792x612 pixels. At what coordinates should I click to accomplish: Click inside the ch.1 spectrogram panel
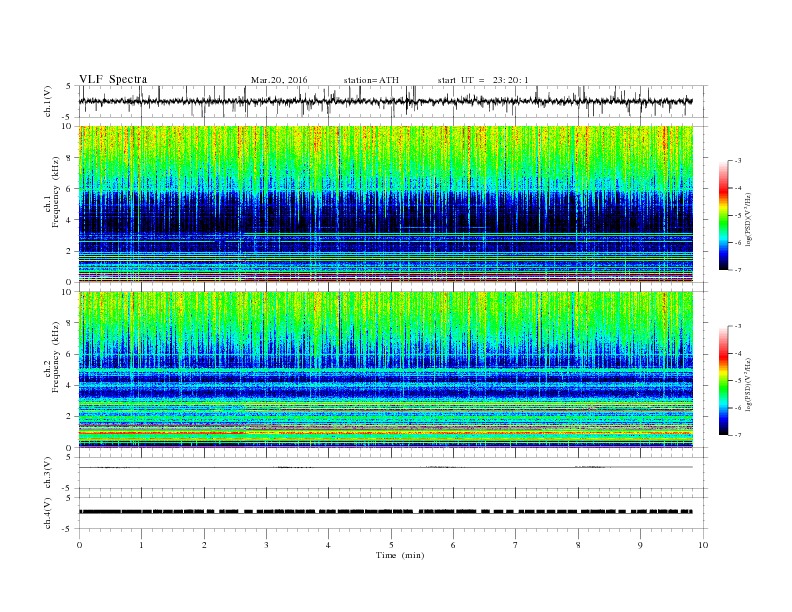pos(386,204)
